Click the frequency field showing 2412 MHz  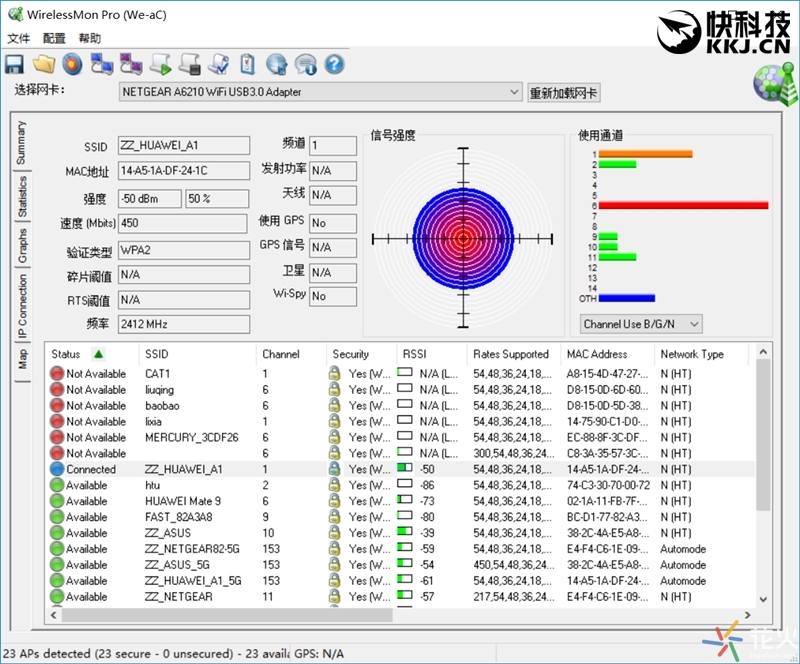coord(184,324)
